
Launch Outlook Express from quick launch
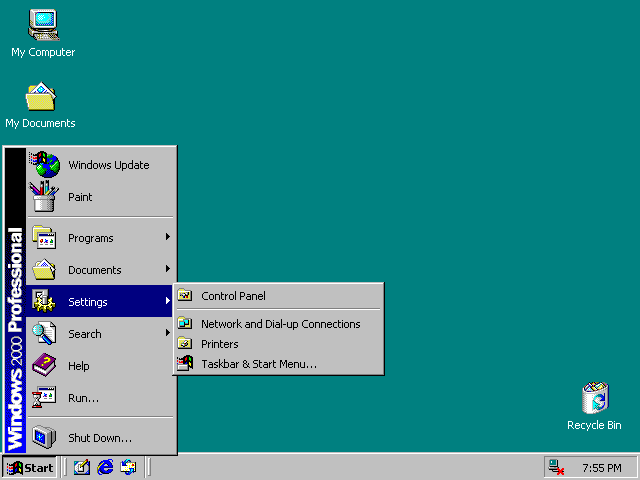(x=128, y=467)
